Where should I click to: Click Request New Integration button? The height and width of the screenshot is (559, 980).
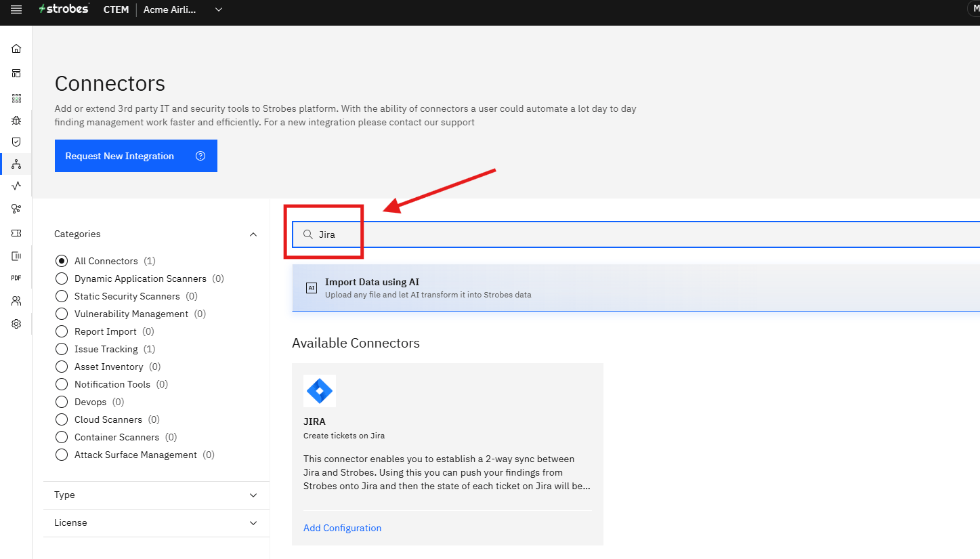[x=136, y=156]
